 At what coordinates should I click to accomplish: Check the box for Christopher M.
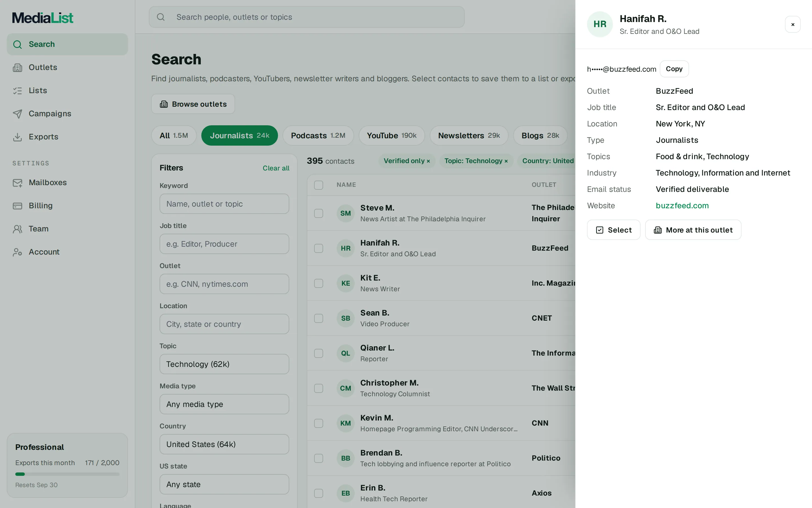tap(318, 388)
